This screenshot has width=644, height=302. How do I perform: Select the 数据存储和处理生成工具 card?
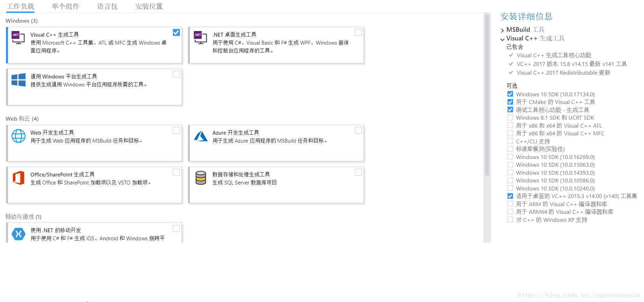276,185
